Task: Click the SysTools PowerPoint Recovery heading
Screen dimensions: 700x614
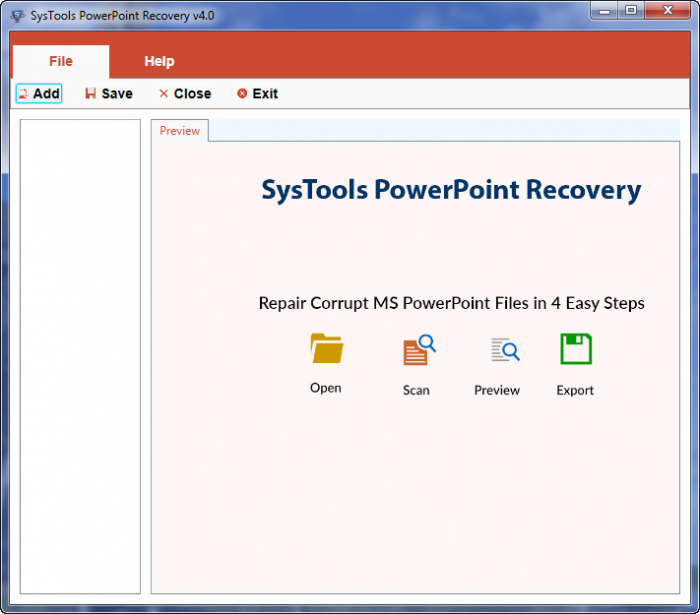Action: tap(451, 190)
